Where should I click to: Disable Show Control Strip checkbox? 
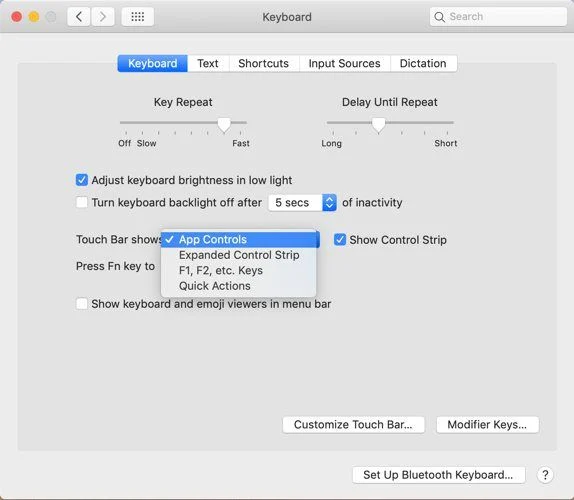pyautogui.click(x=340, y=240)
